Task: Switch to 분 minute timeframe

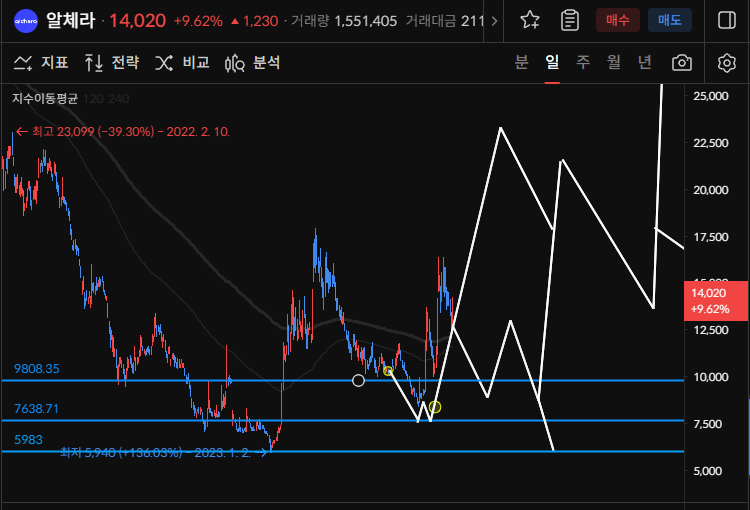Action: [521, 62]
